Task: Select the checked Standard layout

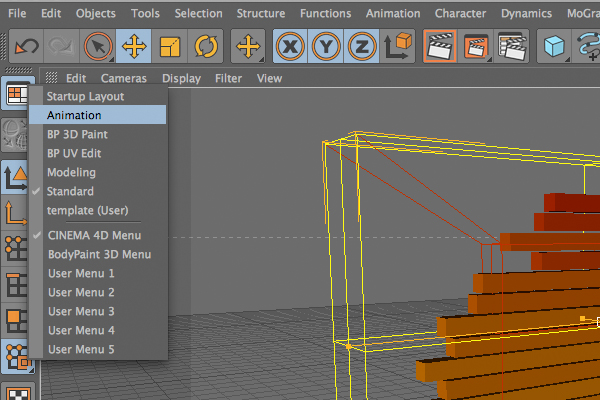Action: 98,191
